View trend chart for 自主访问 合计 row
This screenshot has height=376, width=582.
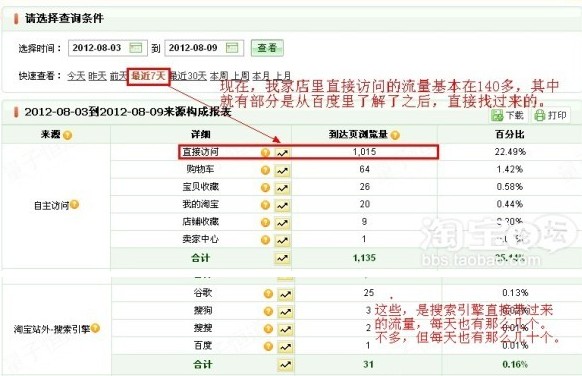pyautogui.click(x=282, y=258)
